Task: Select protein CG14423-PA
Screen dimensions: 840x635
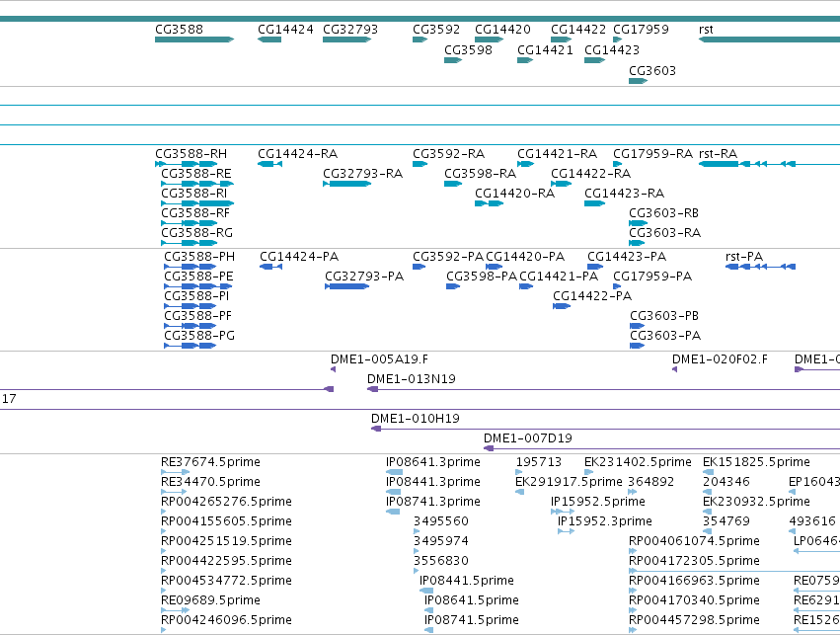Action: 595,267
